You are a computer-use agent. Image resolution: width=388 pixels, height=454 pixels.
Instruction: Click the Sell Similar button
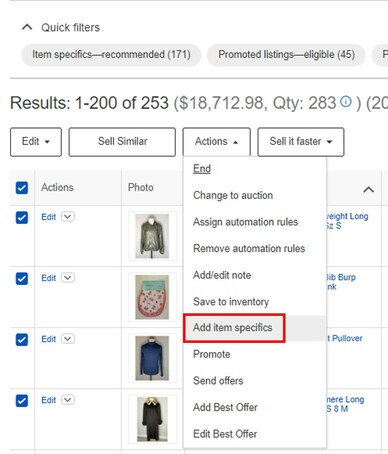(122, 142)
